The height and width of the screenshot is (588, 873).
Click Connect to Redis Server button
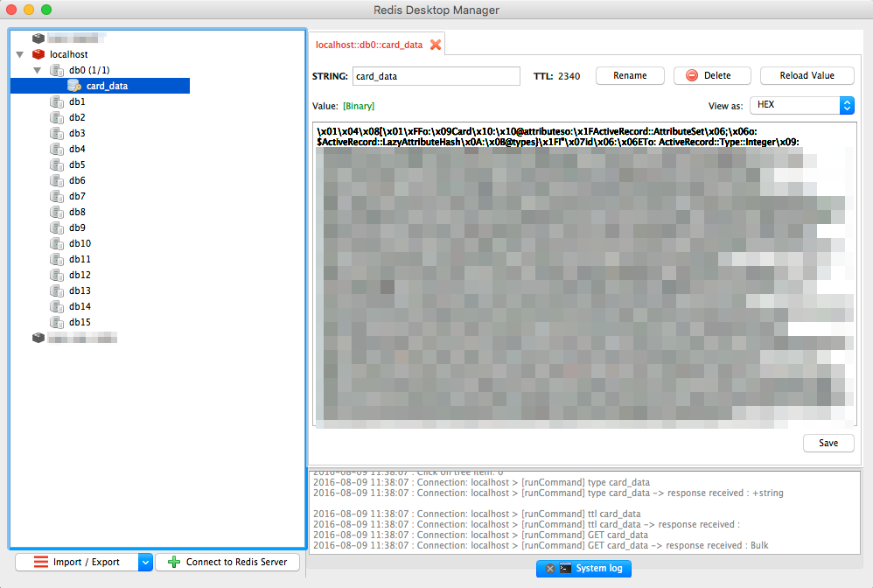(x=227, y=563)
